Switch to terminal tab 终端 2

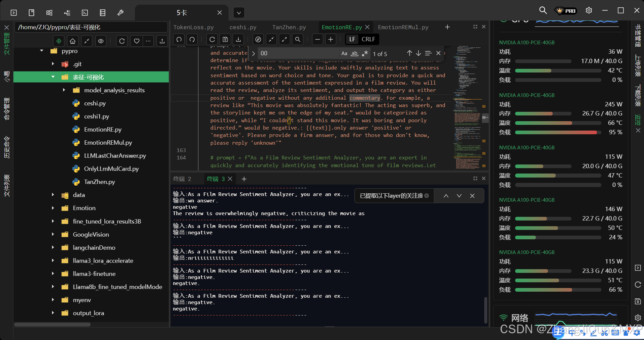tap(182, 179)
